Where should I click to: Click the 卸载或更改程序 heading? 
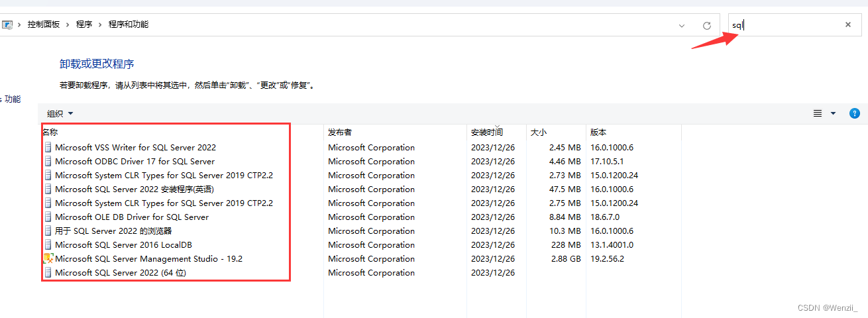click(x=97, y=64)
